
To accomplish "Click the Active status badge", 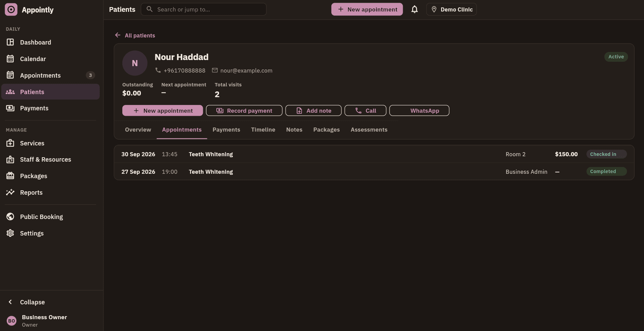I will pyautogui.click(x=616, y=57).
